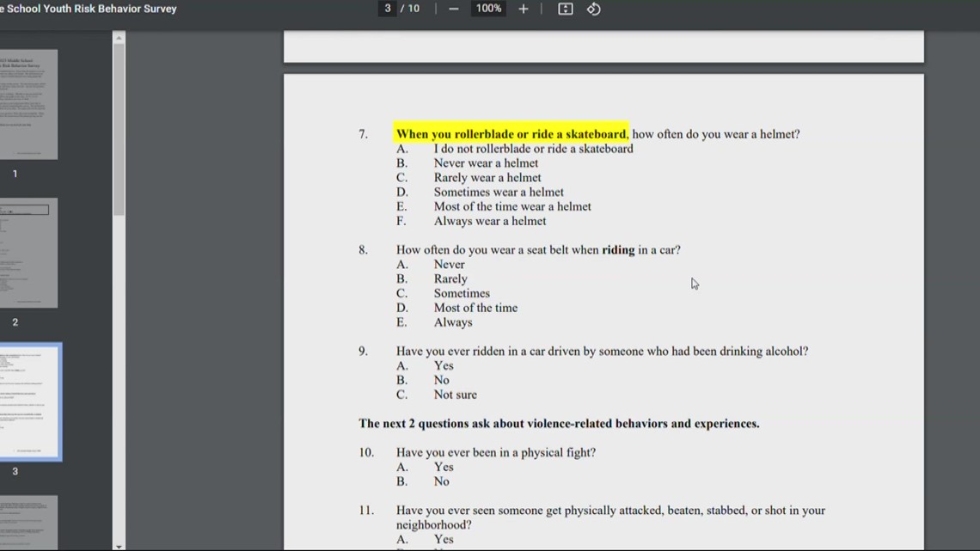Rotate the document counterclockwise
This screenshot has width=980, height=551.
point(593,9)
